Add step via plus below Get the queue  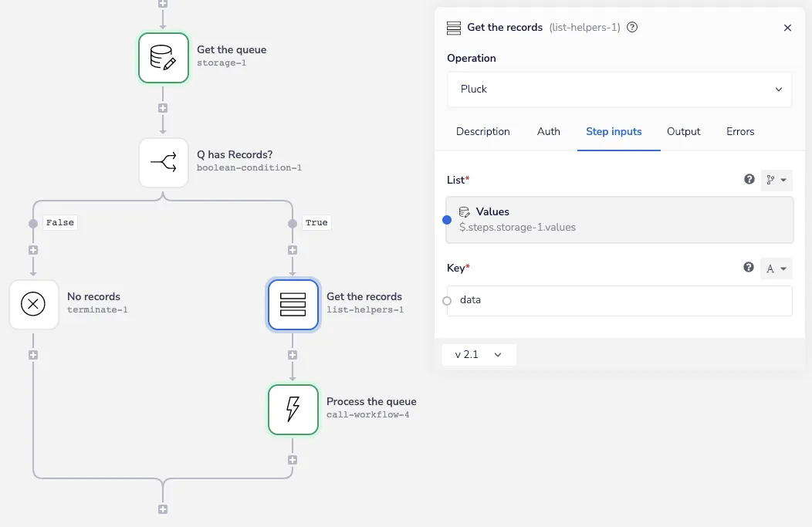163,108
